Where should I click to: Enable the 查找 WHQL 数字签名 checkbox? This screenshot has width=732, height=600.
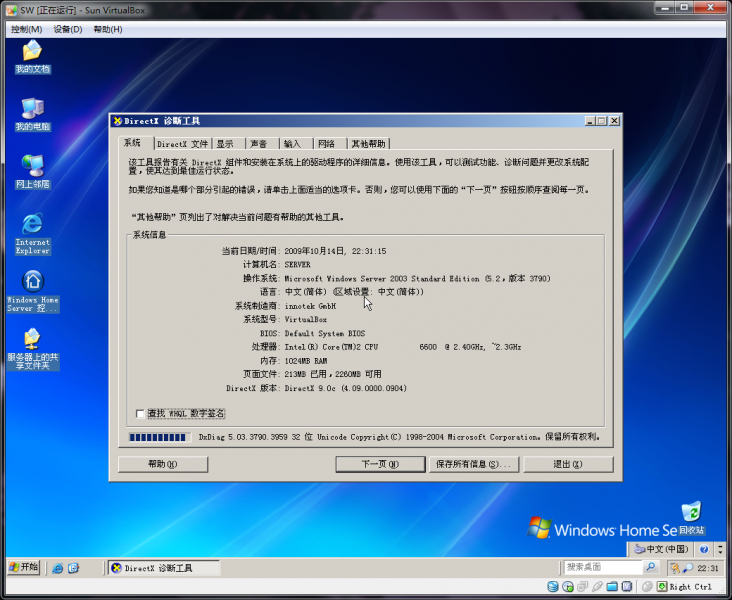coord(140,414)
